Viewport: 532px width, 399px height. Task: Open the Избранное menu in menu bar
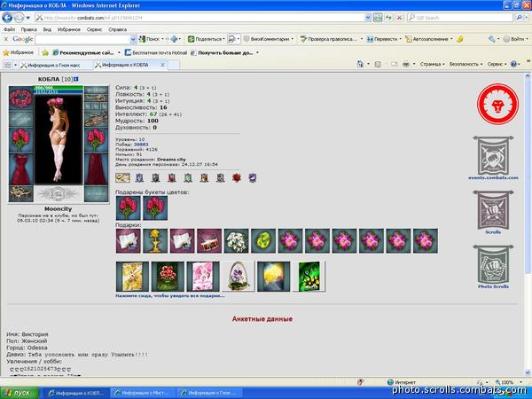coord(69,29)
